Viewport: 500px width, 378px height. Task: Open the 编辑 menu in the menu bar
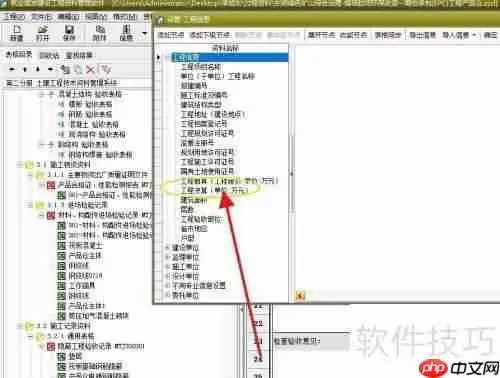tap(68, 17)
